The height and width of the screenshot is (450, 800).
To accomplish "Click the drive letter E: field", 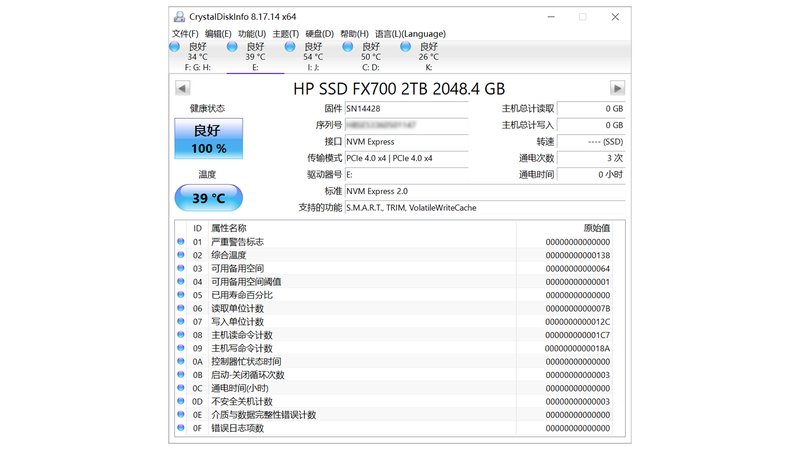I will [407, 174].
